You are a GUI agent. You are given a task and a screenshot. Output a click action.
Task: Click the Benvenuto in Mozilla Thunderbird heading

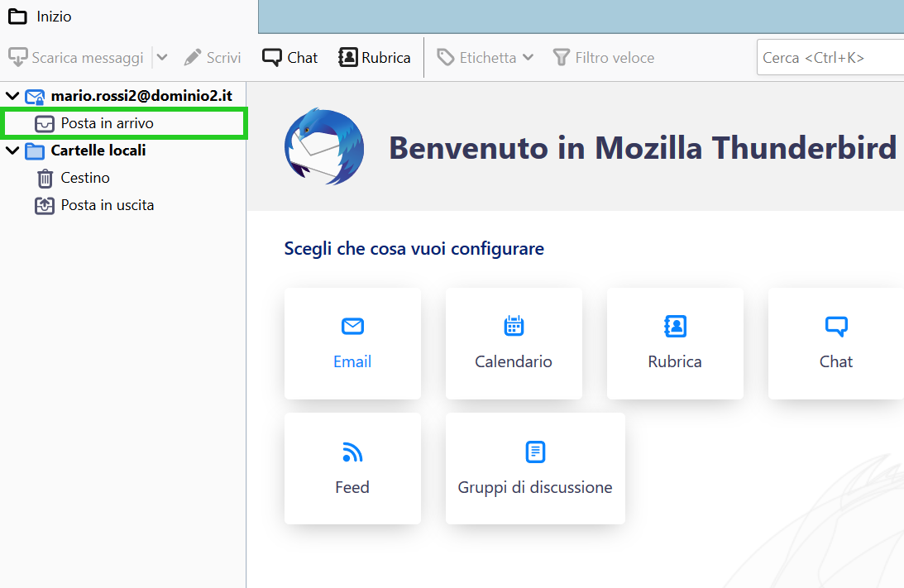click(643, 148)
